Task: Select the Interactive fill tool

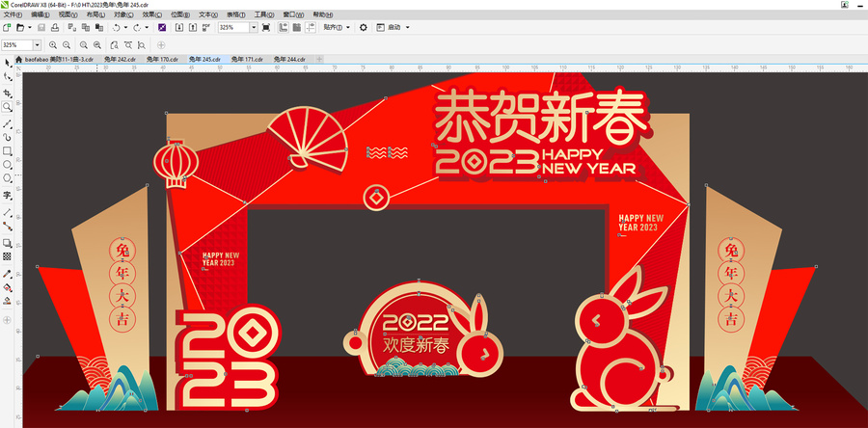Action: [7, 287]
